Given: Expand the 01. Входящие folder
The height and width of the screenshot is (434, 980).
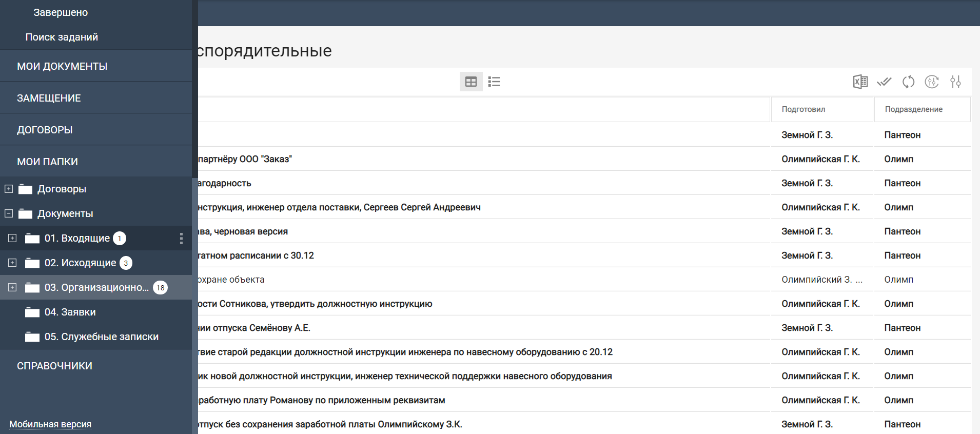Looking at the screenshot, I should tap(12, 238).
